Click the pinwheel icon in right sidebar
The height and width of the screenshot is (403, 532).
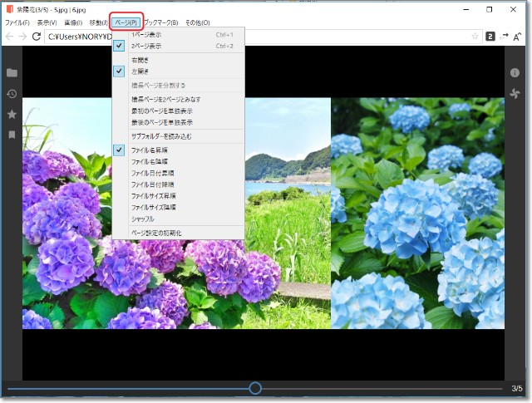[515, 93]
